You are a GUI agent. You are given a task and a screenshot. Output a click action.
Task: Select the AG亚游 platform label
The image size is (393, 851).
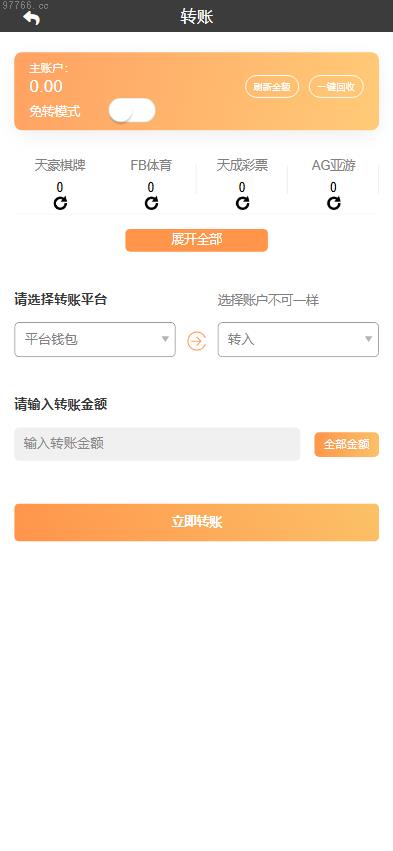click(333, 166)
